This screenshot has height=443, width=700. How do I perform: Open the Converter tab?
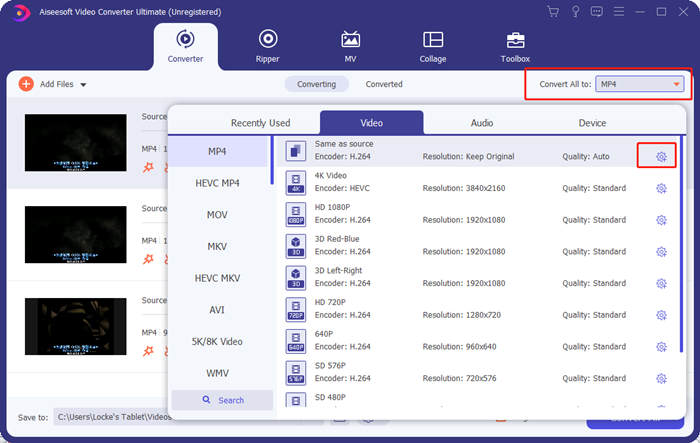pos(185,46)
